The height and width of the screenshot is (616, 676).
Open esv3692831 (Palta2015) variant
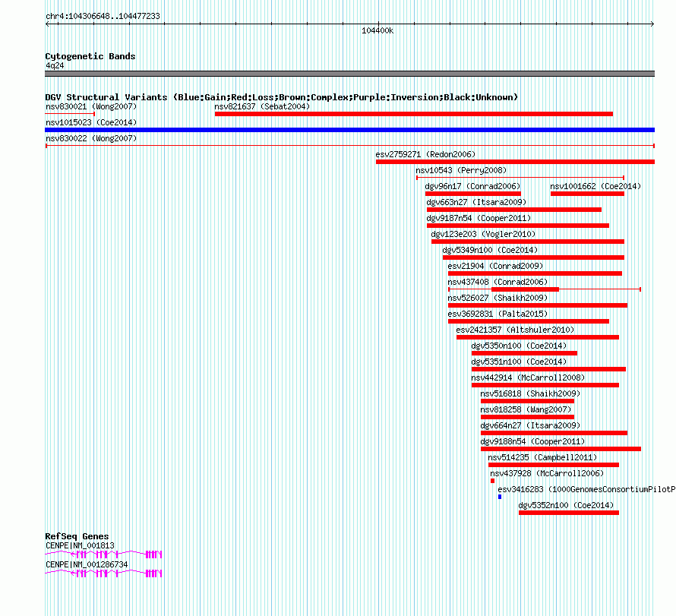498,314
